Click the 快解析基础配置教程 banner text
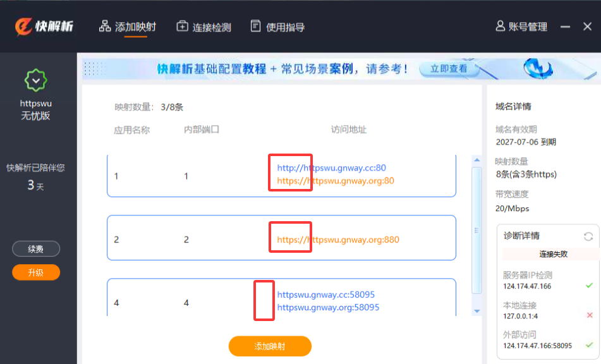 [x=212, y=69]
